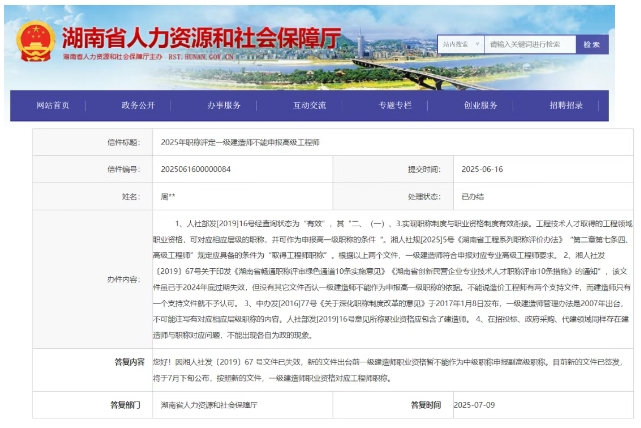Image resolution: width=641 pixels, height=428 pixels.
Task: Click the 已办结 processing status value
Action: pyautogui.click(x=472, y=197)
